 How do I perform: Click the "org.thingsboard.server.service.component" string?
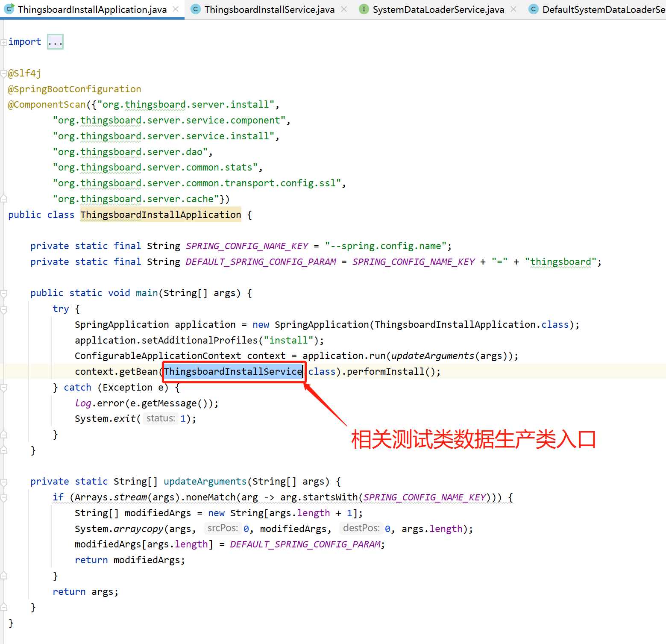click(x=169, y=121)
